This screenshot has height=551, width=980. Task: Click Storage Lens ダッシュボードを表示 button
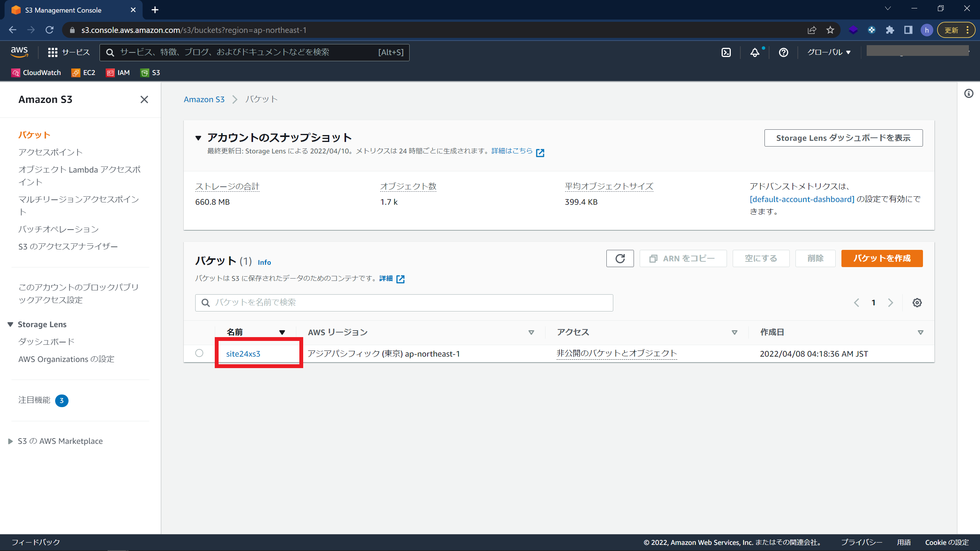pos(843,138)
